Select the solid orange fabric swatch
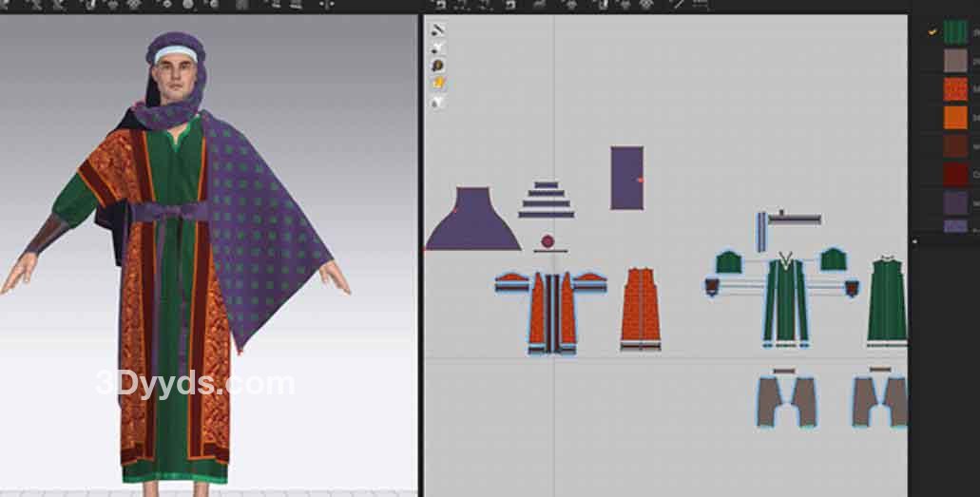 (955, 118)
